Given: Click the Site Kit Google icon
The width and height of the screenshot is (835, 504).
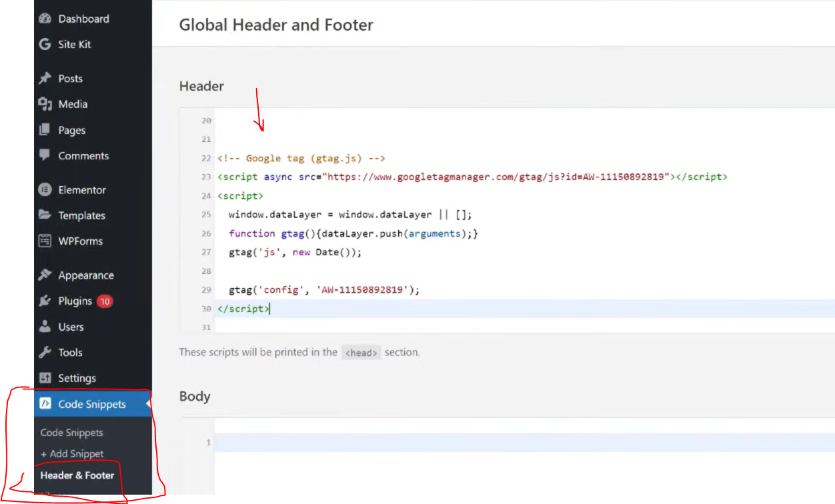Looking at the screenshot, I should point(45,45).
